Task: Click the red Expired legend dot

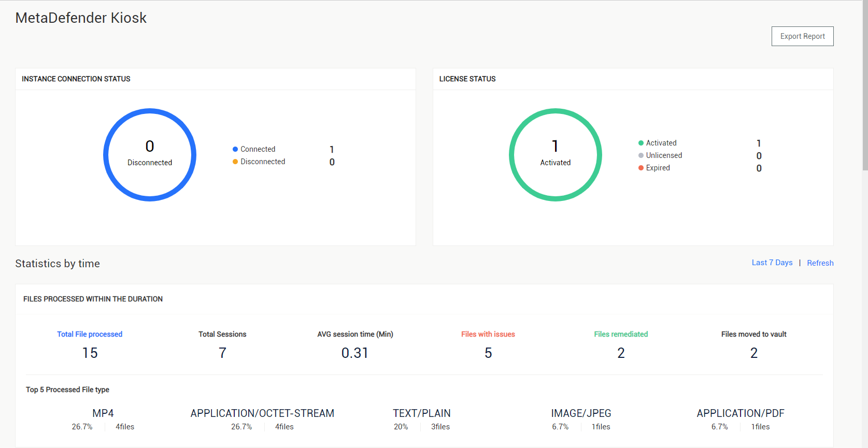Action: point(641,168)
